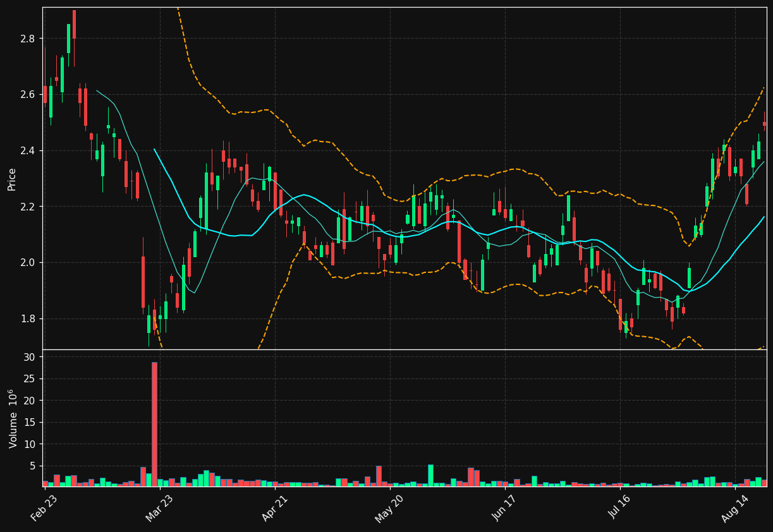Viewport: 773px width, 532px height.
Task: Click the Price axis title
Action: point(12,179)
